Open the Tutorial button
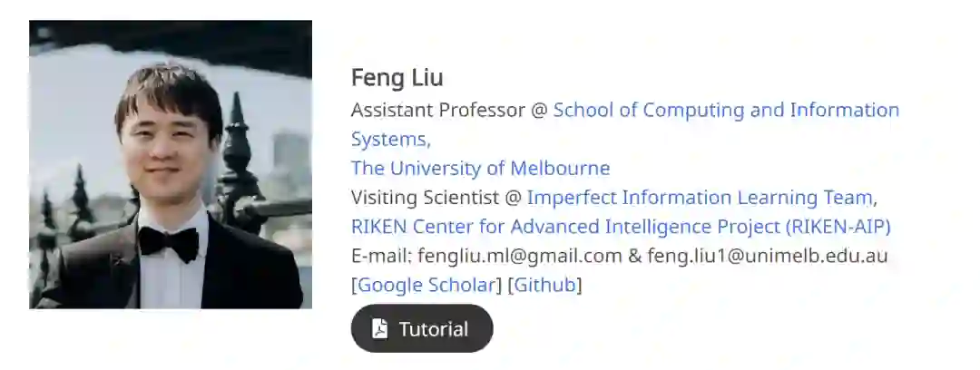The image size is (980, 370). pyautogui.click(x=422, y=329)
